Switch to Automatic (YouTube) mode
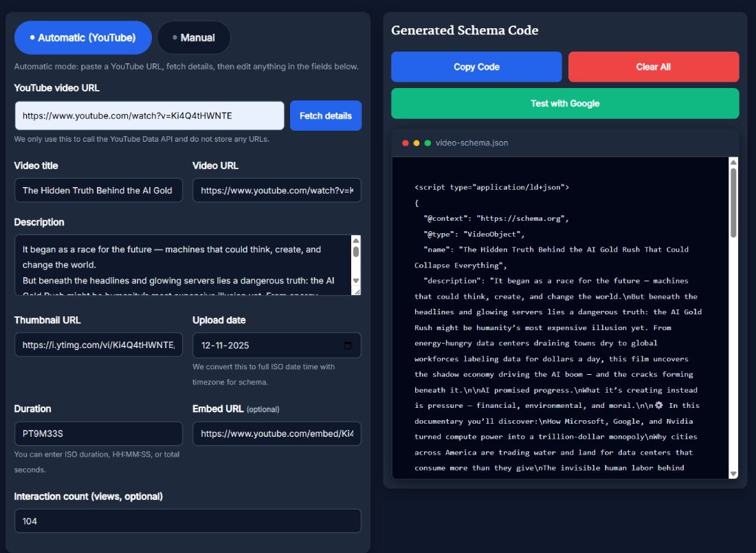The image size is (756, 553). [83, 38]
